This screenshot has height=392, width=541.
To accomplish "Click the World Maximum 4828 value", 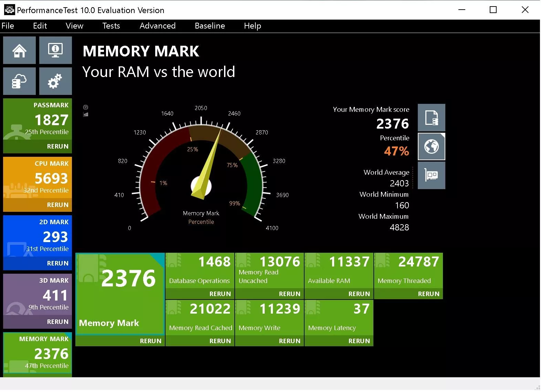I will 399,227.
